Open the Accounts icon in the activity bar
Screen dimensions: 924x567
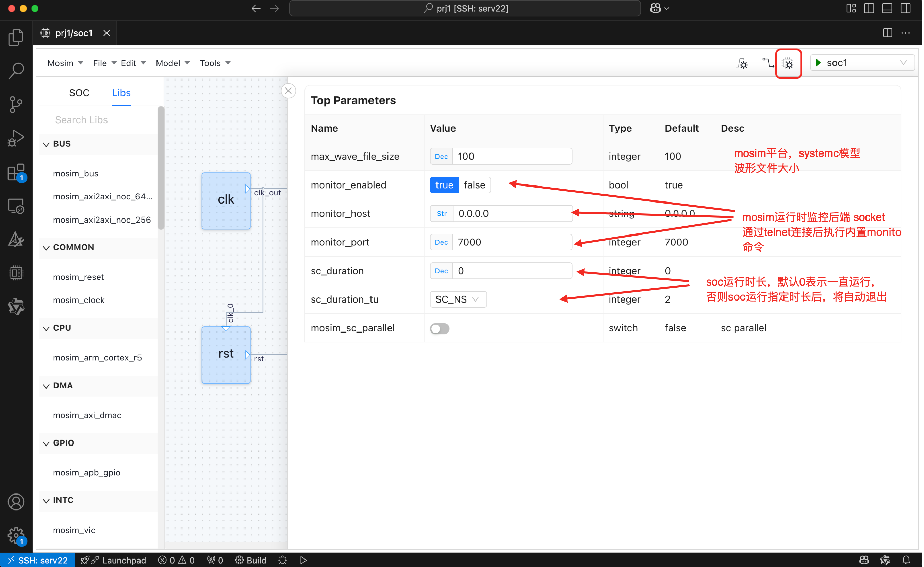pyautogui.click(x=16, y=502)
